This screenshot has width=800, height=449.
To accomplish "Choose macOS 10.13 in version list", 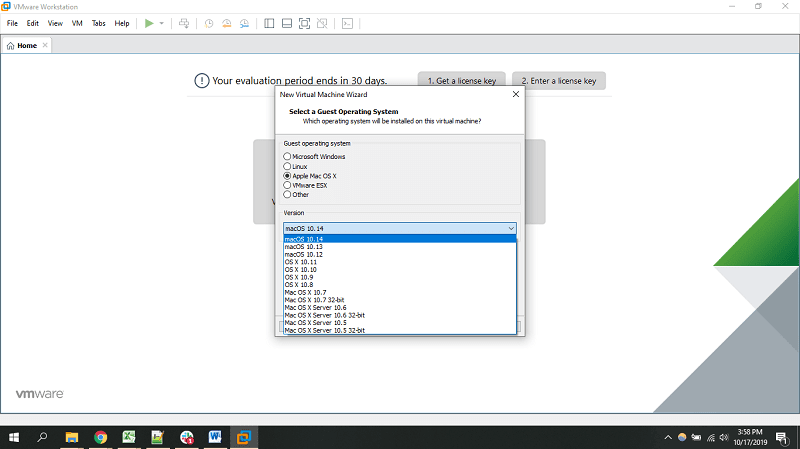I will (x=400, y=246).
